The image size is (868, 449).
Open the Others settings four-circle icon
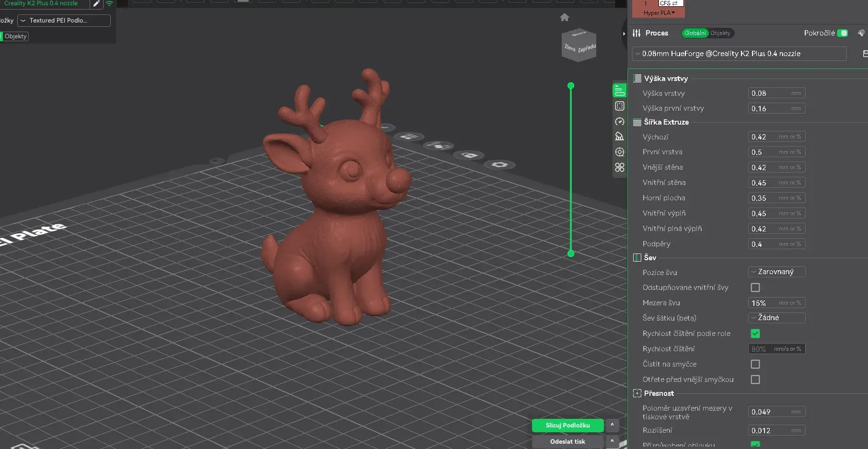coord(620,167)
